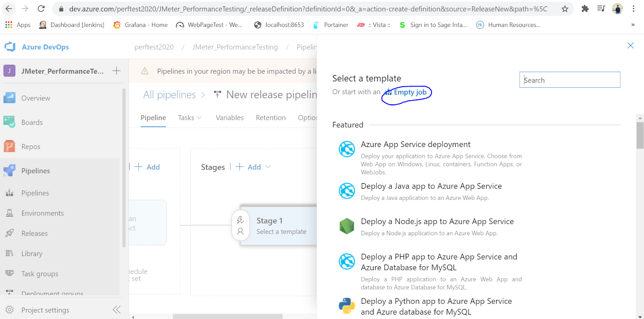Open JMeter_PerformanceTesting breadcrumb
644x319 pixels.
pyautogui.click(x=235, y=47)
